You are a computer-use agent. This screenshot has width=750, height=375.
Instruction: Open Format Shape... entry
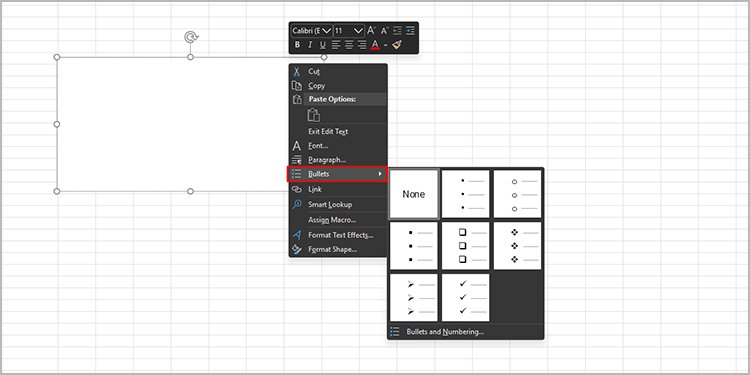click(338, 250)
